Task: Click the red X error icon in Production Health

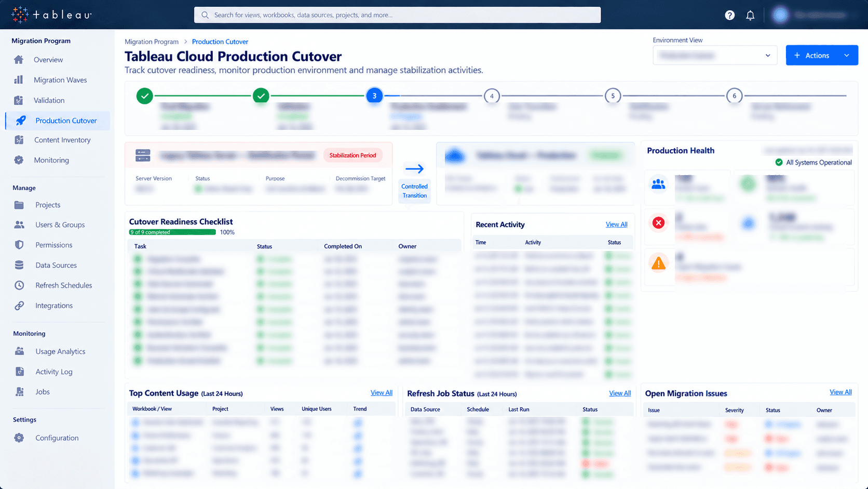Action: [x=658, y=223]
